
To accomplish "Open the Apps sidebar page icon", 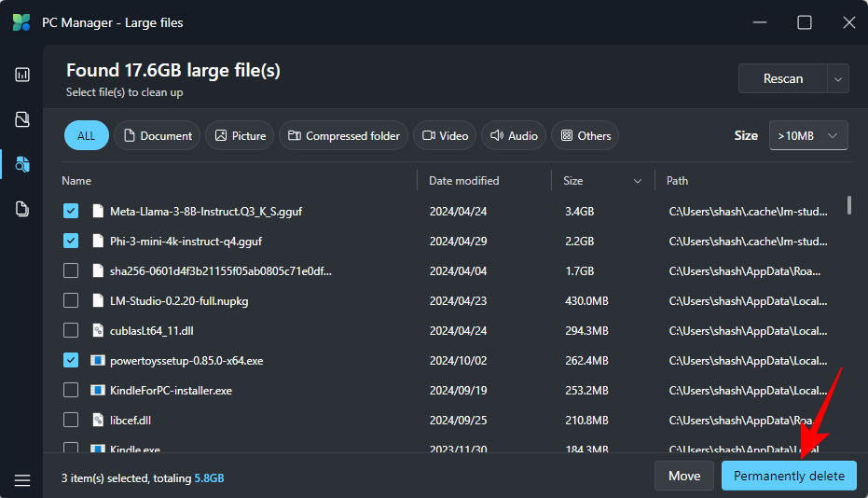I will pos(22,209).
